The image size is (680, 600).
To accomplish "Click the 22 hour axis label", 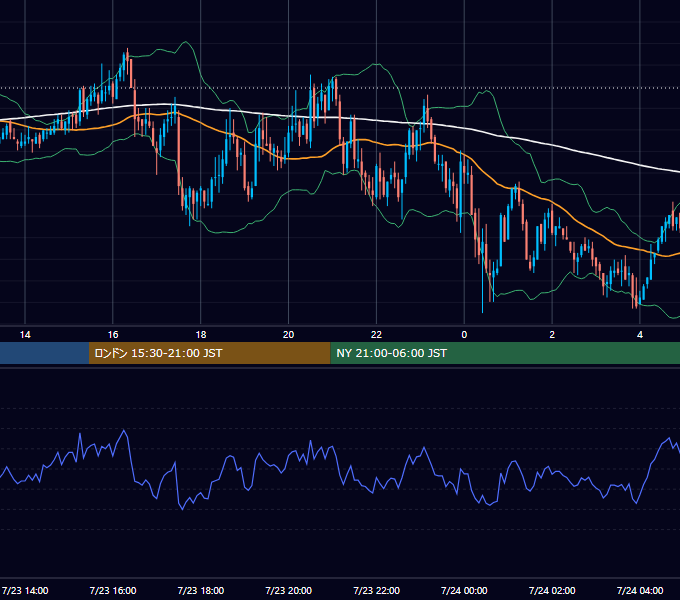I will pos(376,335).
